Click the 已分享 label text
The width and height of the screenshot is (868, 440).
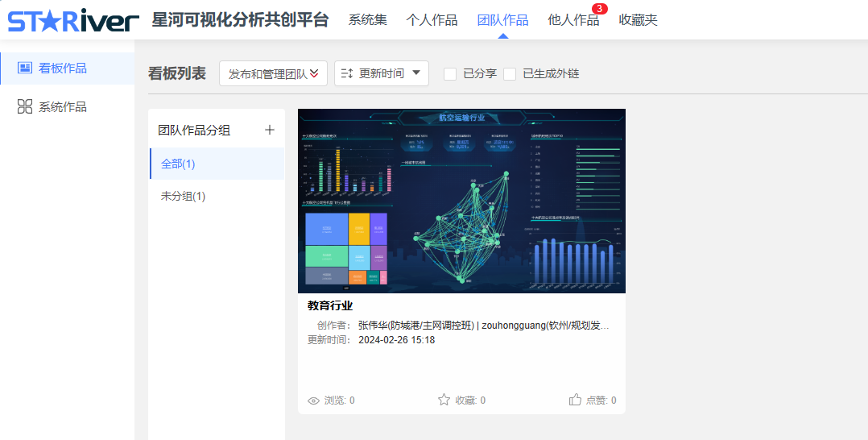pos(480,73)
